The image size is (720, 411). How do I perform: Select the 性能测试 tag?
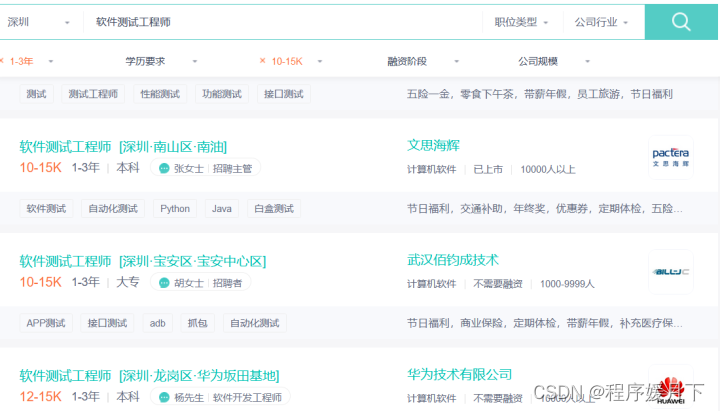[x=160, y=94]
